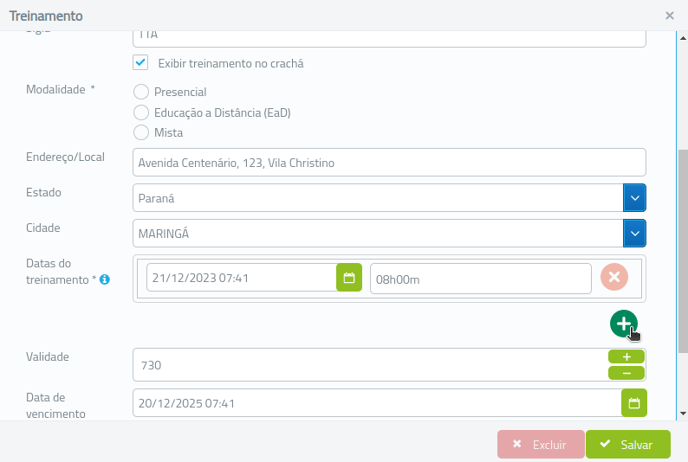Open calendar picker for Data de vencimento
This screenshot has width=688, height=462.
(634, 403)
